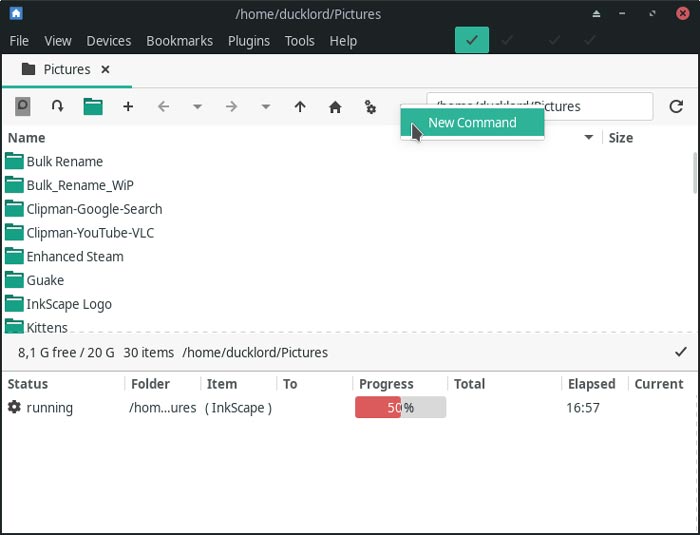Toggle the second panel checkmark in menu bar
Screen dimensions: 700x535
[509, 40]
